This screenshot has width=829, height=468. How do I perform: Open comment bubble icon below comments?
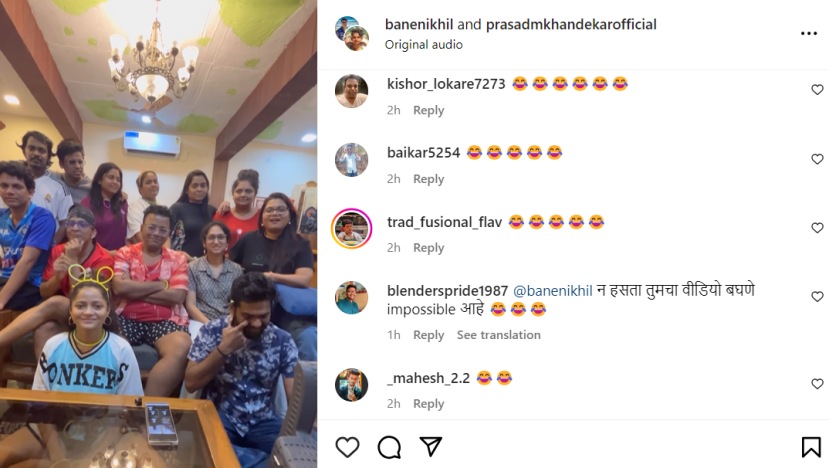(389, 447)
